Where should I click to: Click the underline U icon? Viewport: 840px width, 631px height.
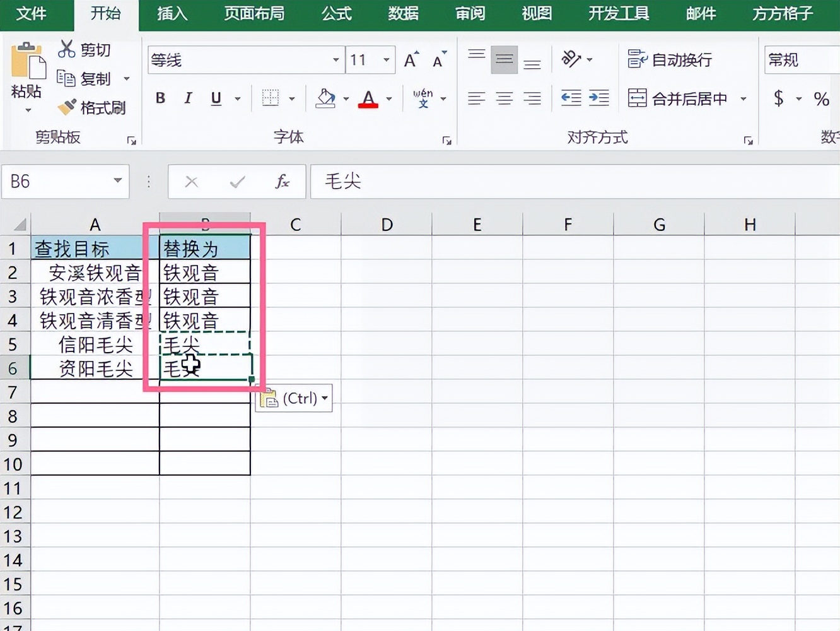coord(214,98)
